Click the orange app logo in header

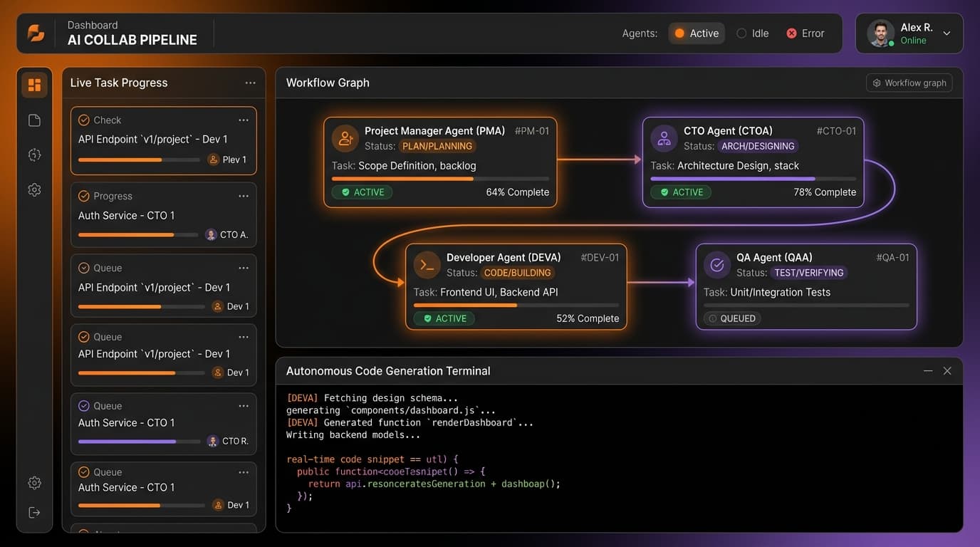coord(36,33)
